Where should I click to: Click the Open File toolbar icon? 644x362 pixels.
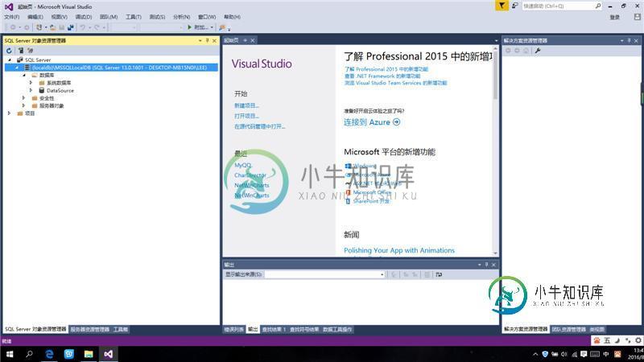pos(53,27)
